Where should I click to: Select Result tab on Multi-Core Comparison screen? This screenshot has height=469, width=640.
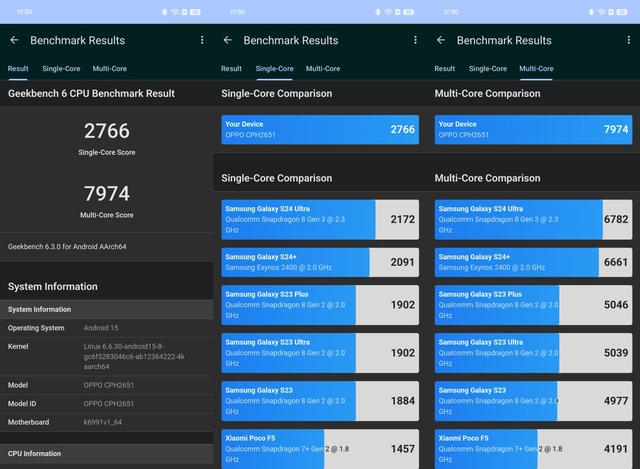[444, 69]
